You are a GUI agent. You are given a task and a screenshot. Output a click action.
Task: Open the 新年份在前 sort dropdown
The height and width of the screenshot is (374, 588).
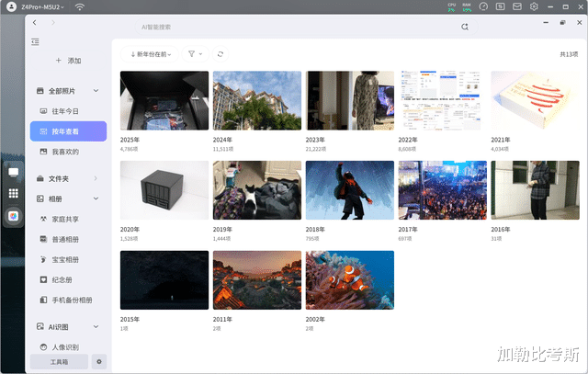pyautogui.click(x=151, y=54)
